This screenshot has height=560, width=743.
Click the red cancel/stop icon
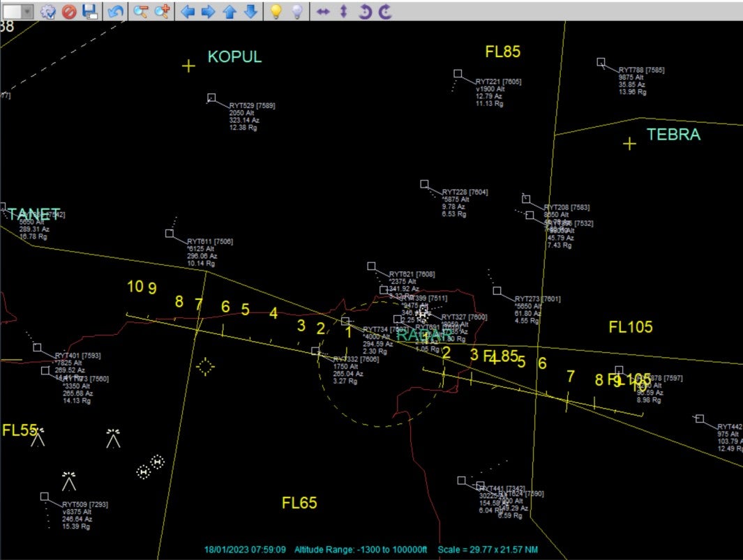click(x=68, y=11)
